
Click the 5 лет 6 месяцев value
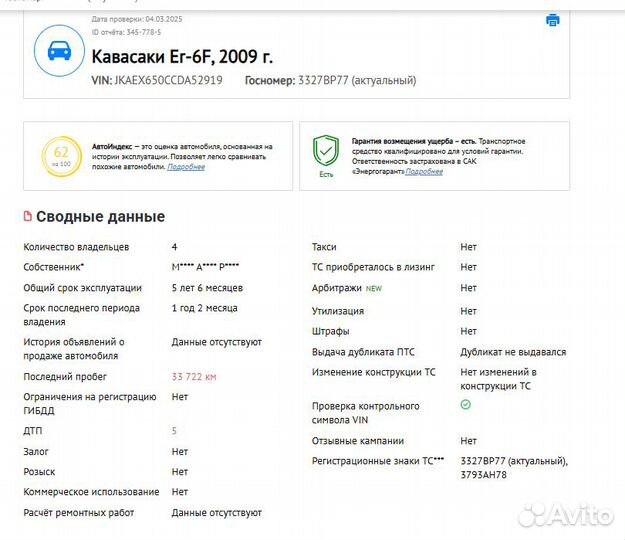[207, 288]
